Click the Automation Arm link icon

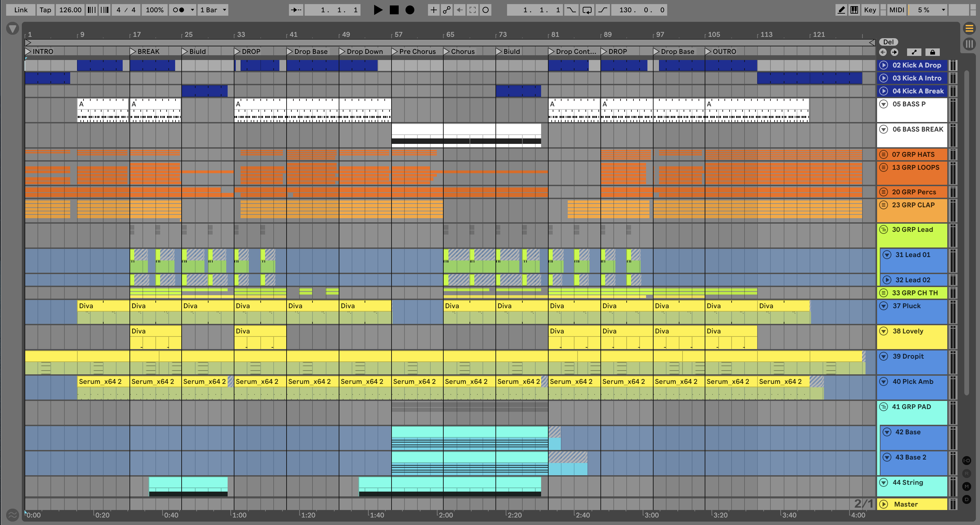pyautogui.click(x=446, y=10)
